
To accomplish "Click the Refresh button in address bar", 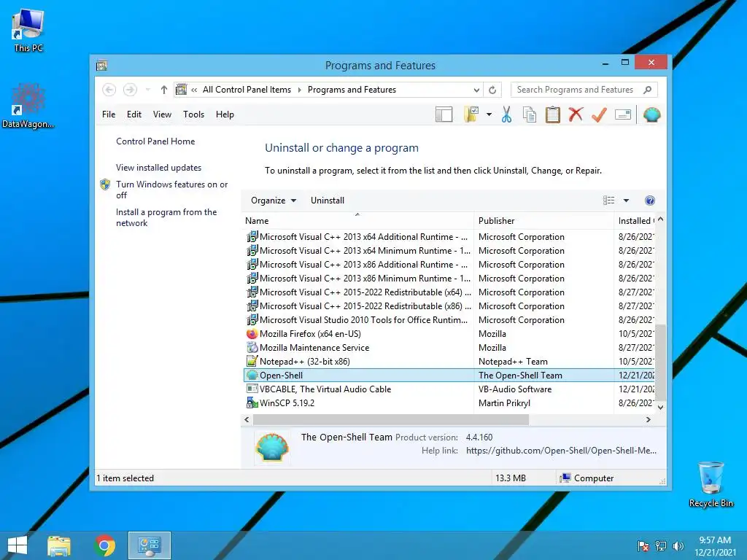I will [492, 90].
